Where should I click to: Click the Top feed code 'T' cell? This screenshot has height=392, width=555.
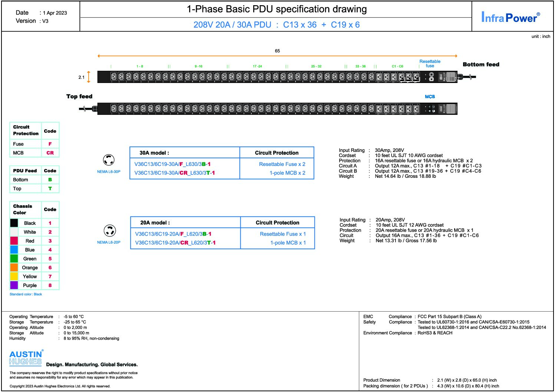click(x=50, y=189)
